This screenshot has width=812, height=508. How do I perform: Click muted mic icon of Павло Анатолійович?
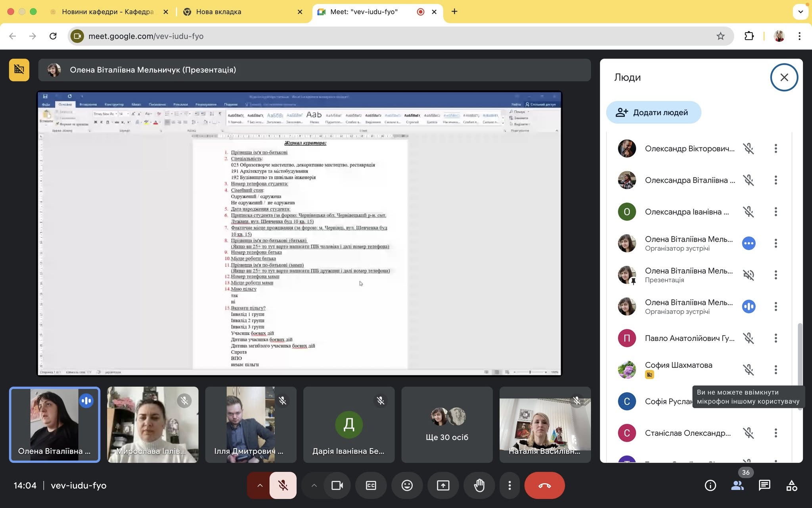coord(748,338)
